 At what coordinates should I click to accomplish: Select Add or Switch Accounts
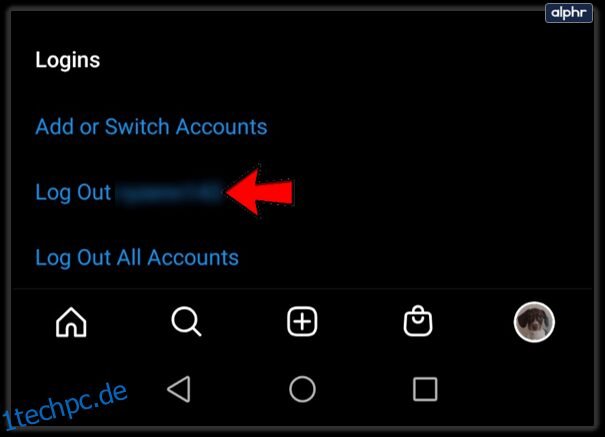151,127
